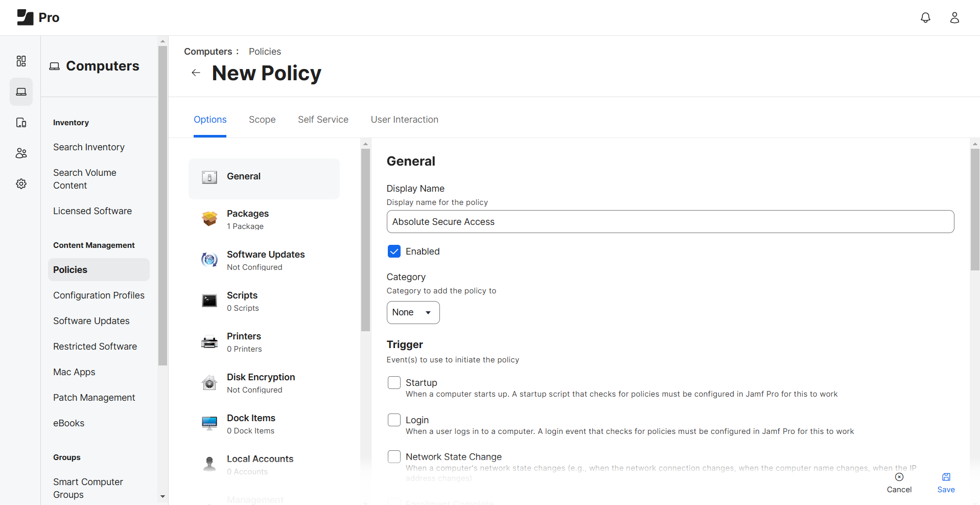Screen dimensions: 980x505
Task: Click the General panel scrollbar thumb
Action: click(975, 210)
